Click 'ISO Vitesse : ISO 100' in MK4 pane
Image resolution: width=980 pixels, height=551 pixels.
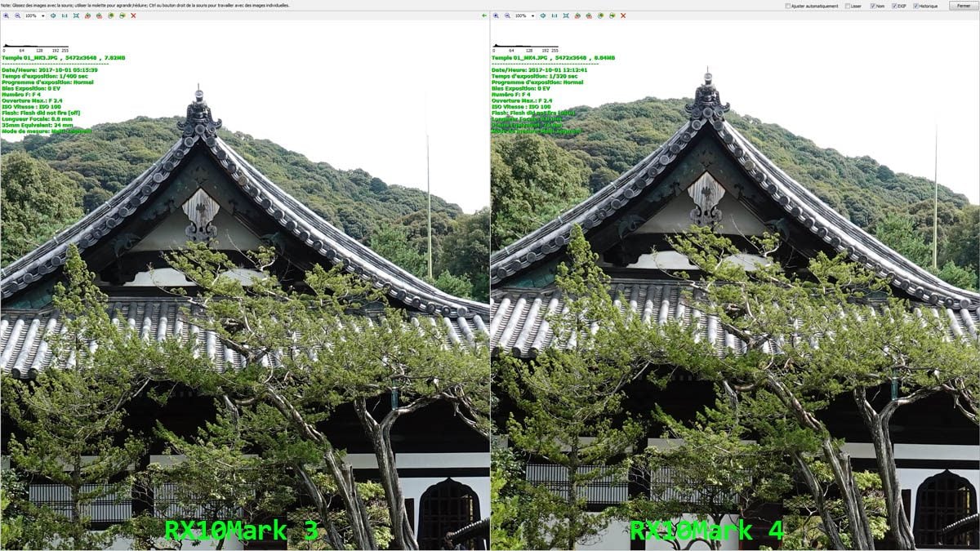click(x=522, y=106)
